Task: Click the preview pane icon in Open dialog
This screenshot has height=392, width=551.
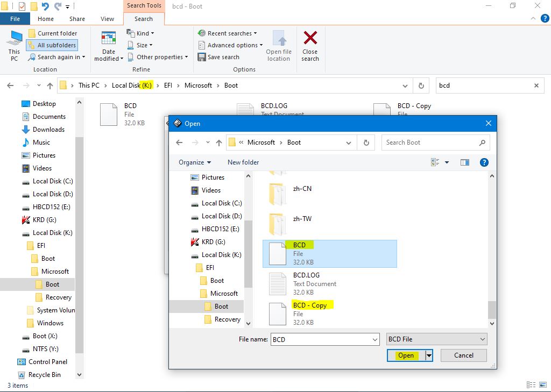Action: point(465,162)
